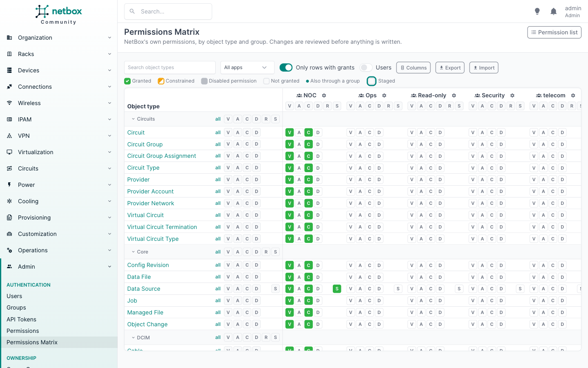
Task: Click the all link for Config Revision
Action: coord(218,265)
